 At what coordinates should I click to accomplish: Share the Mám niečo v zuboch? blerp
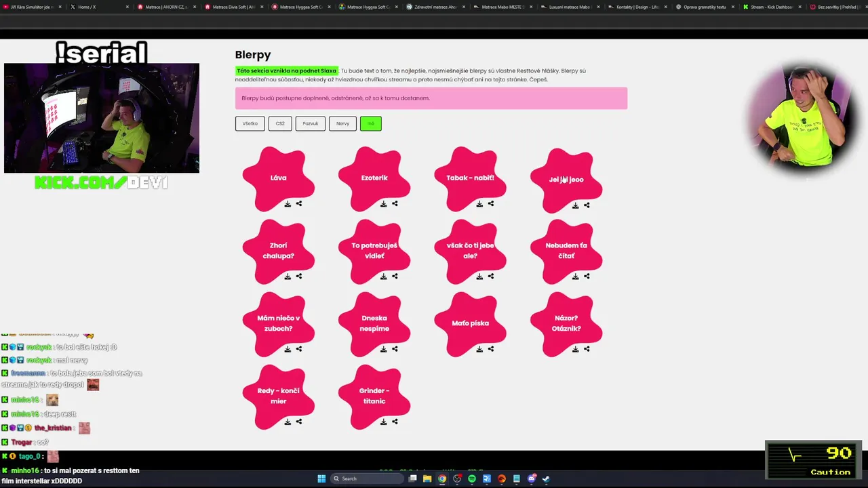pyautogui.click(x=299, y=349)
